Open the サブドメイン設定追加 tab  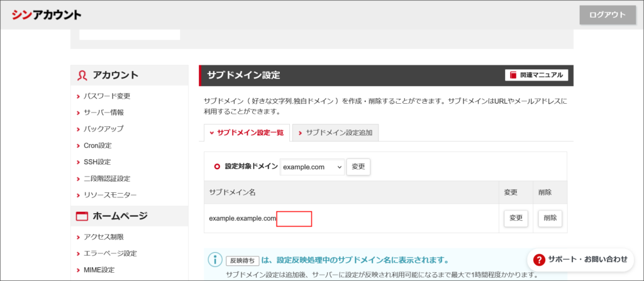click(335, 133)
